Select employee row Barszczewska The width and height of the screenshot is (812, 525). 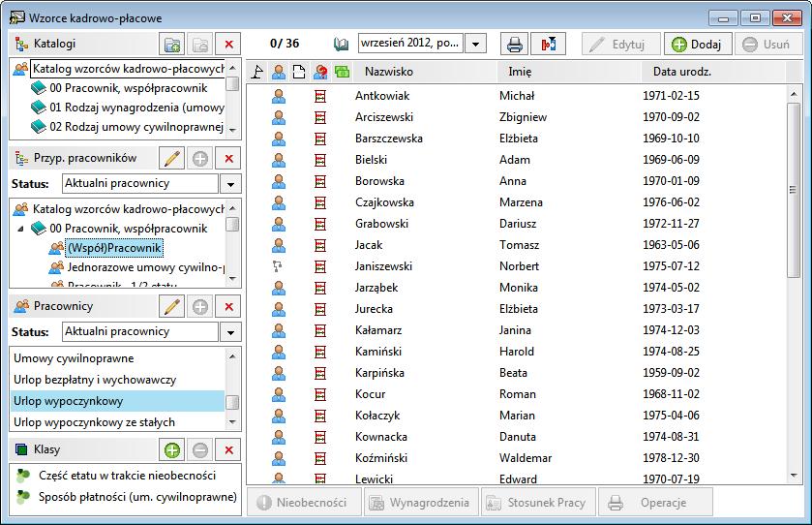[518, 139]
